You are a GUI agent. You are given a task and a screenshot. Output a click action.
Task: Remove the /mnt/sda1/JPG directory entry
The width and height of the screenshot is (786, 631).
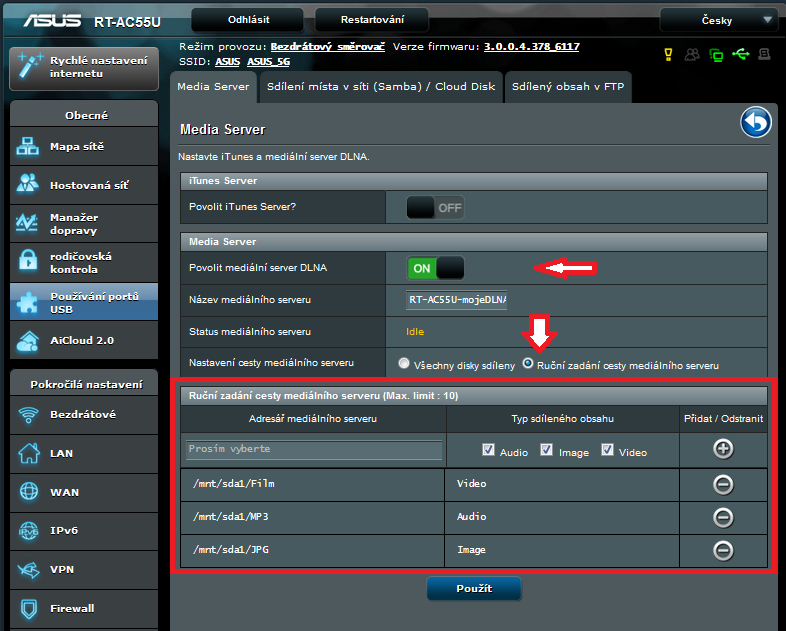[x=723, y=550]
